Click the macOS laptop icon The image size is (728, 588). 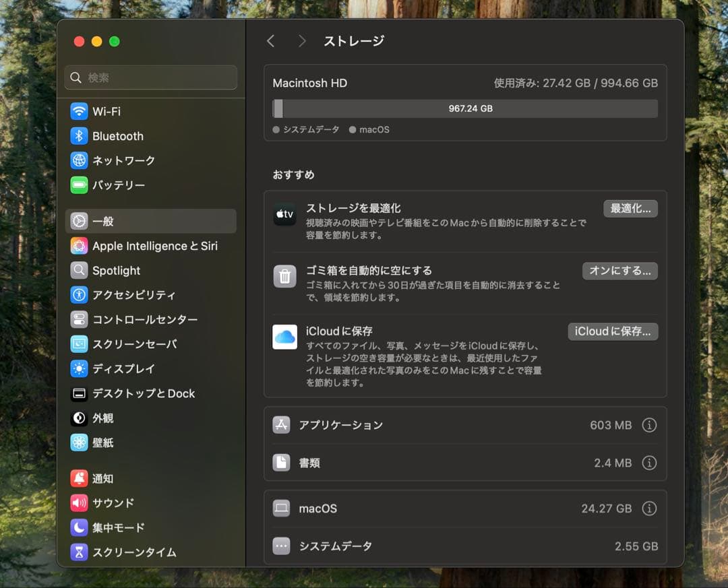pos(281,508)
